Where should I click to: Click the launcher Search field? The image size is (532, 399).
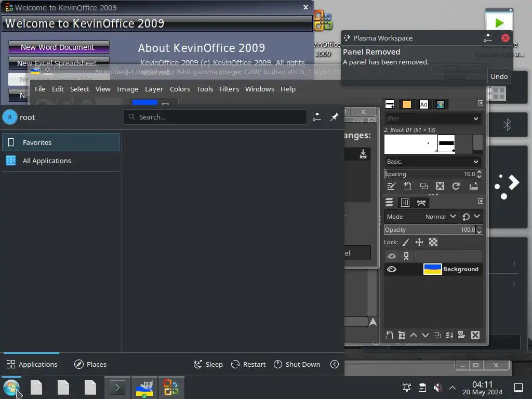215,117
